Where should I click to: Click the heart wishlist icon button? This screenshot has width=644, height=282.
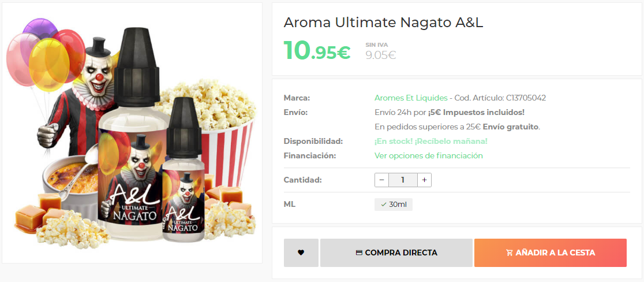301,253
